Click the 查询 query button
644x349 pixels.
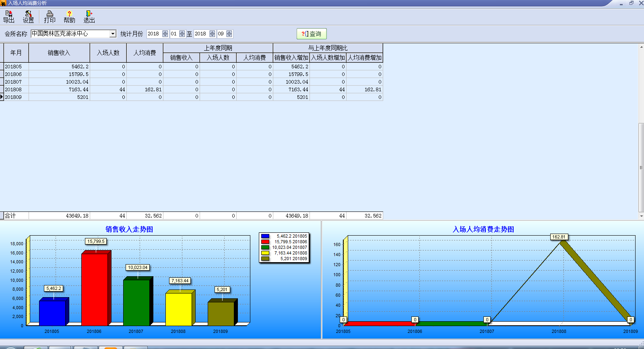click(312, 34)
